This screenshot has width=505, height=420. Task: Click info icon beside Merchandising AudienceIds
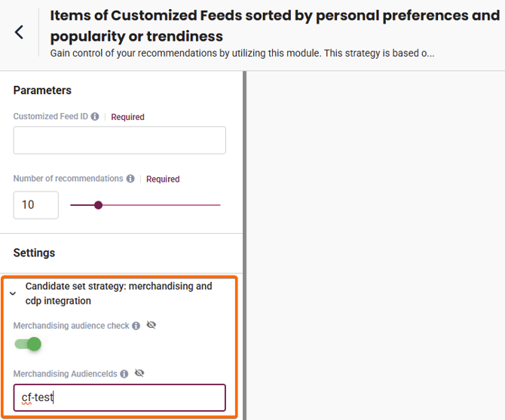click(124, 373)
